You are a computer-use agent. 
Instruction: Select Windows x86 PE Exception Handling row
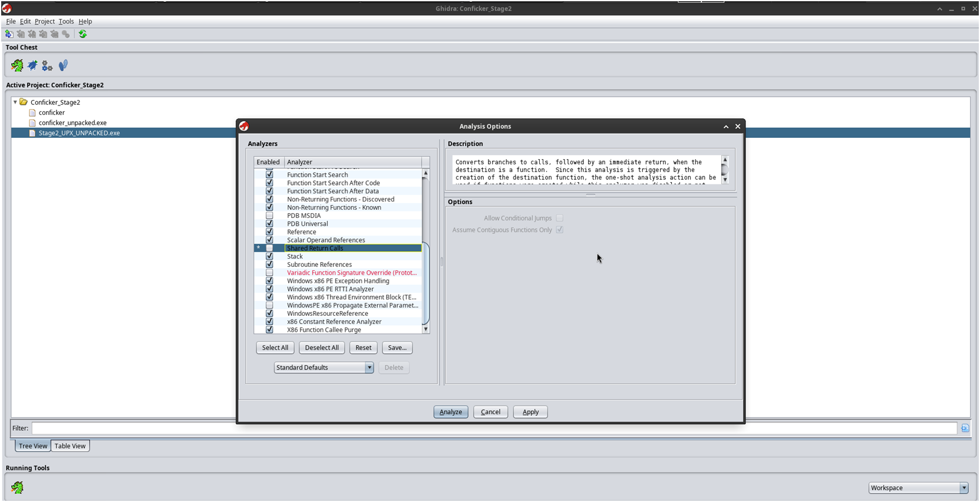(338, 281)
